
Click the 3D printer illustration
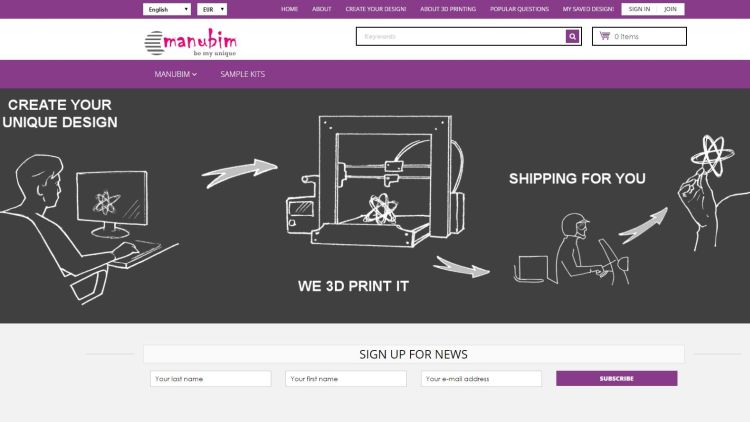pos(376,181)
